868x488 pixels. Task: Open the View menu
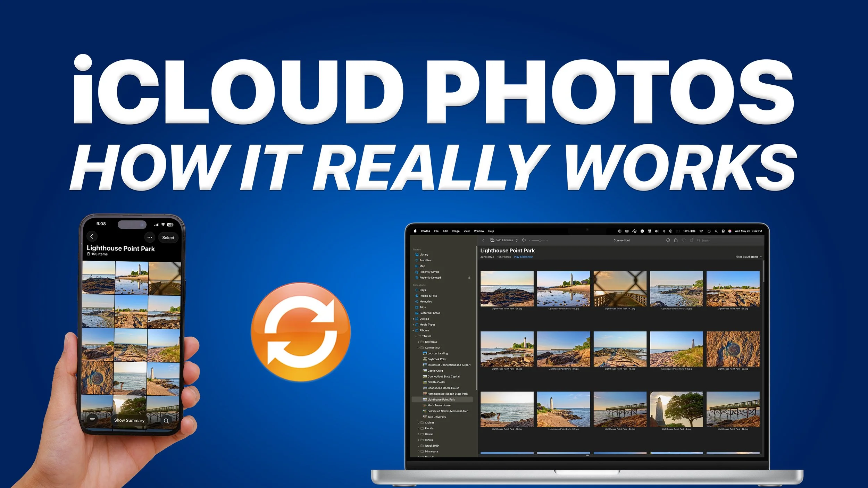467,231
